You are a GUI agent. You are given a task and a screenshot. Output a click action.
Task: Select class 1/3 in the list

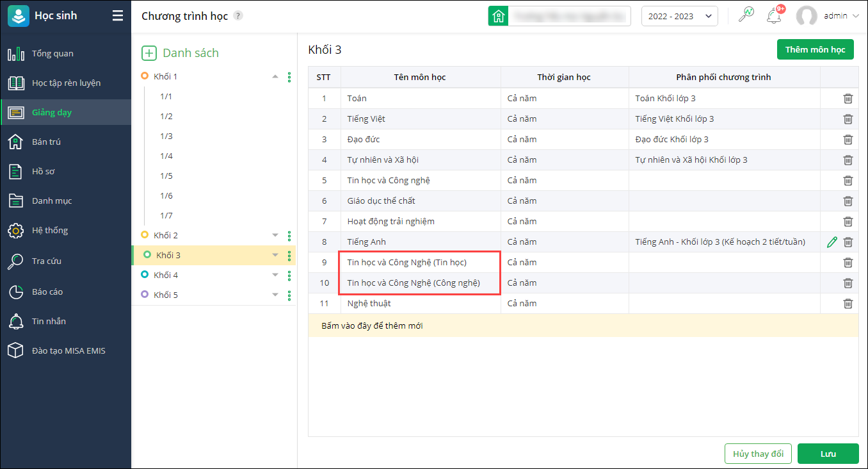pyautogui.click(x=166, y=136)
